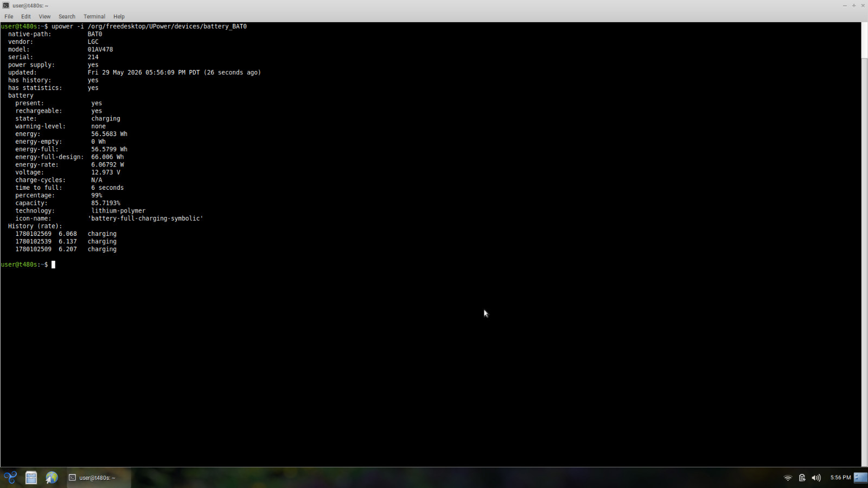The height and width of the screenshot is (488, 868).
Task: Click the terminal icon in the title bar
Action: 6,5
